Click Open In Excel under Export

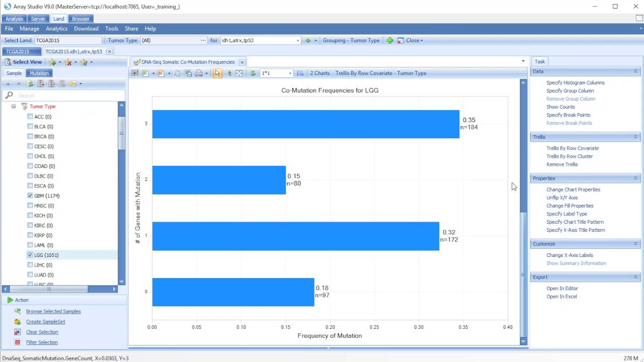point(561,297)
